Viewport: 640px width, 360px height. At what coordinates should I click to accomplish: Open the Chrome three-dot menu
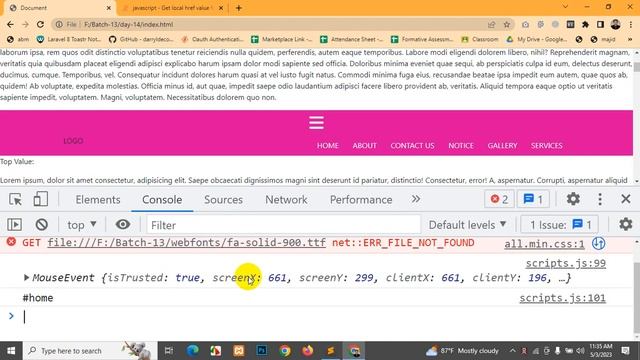coord(631,24)
